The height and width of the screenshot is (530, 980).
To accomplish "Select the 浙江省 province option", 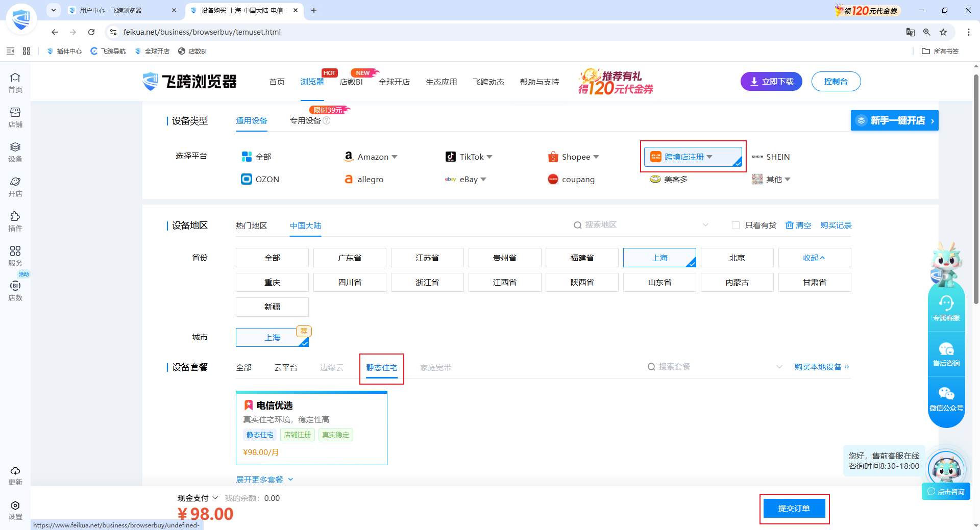I will pos(427,282).
